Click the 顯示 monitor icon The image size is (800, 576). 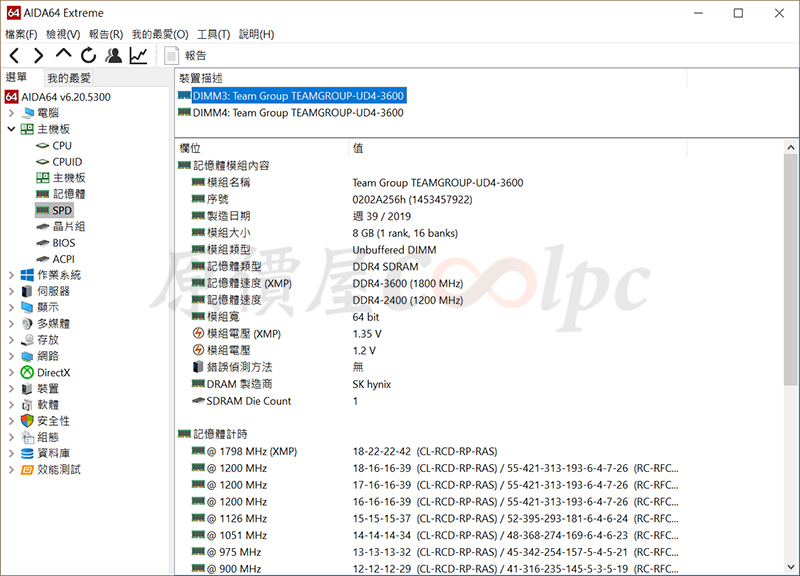click(x=28, y=308)
